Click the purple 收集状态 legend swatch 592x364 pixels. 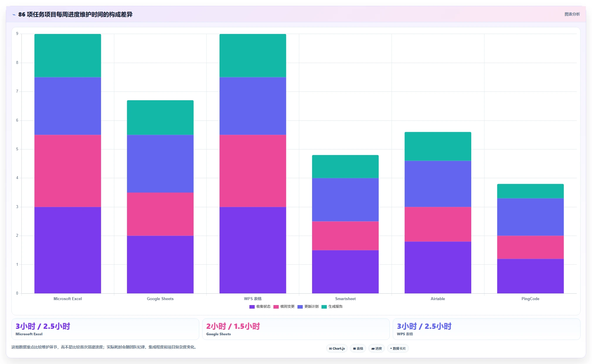(x=252, y=307)
